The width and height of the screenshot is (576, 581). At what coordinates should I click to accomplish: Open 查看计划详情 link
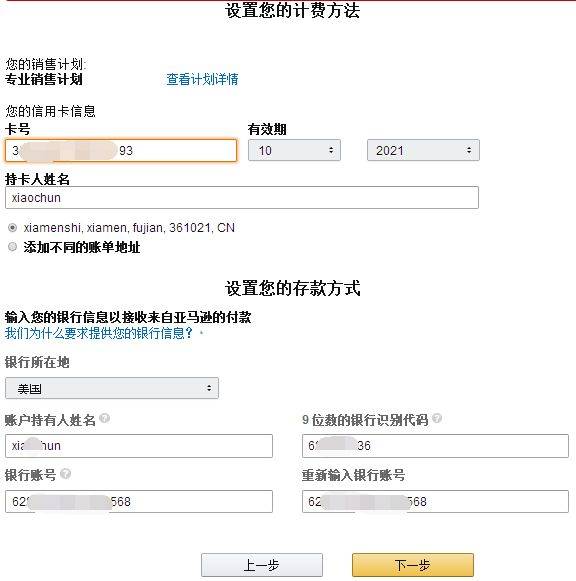tap(202, 79)
